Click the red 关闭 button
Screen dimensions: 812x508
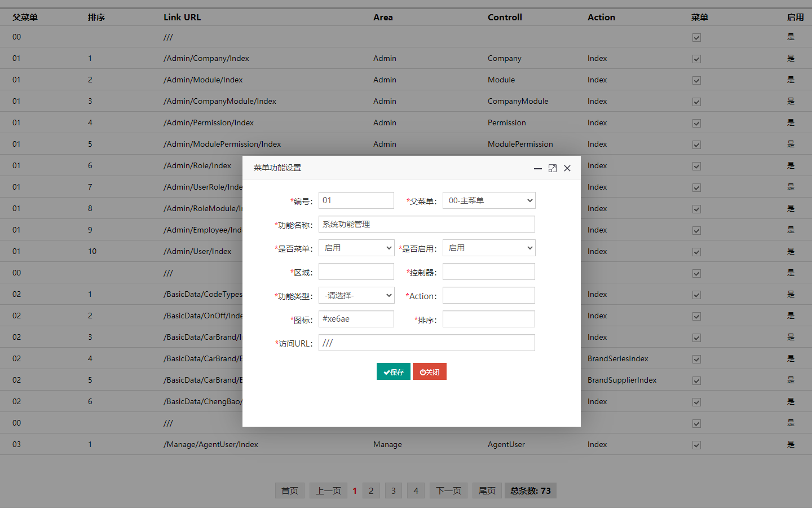(429, 371)
